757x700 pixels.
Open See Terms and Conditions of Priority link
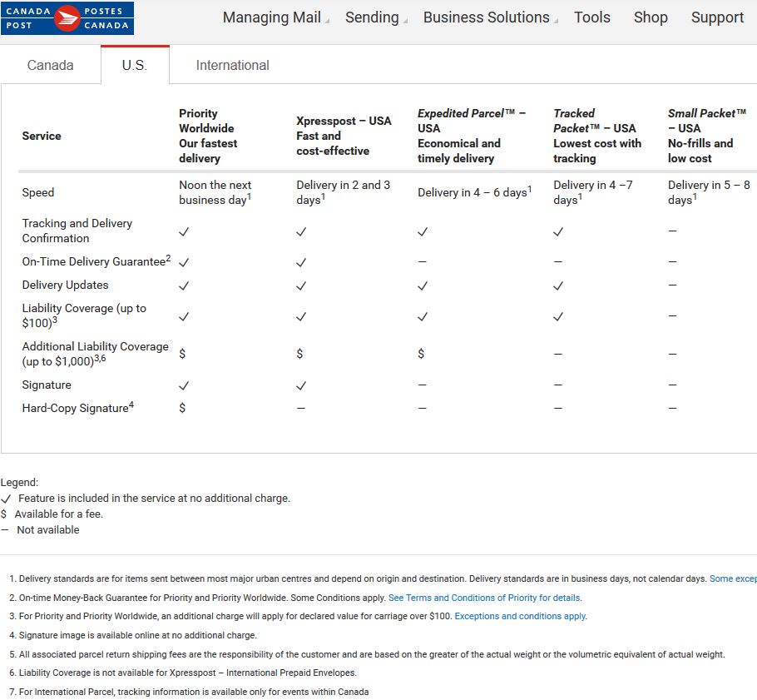click(484, 598)
